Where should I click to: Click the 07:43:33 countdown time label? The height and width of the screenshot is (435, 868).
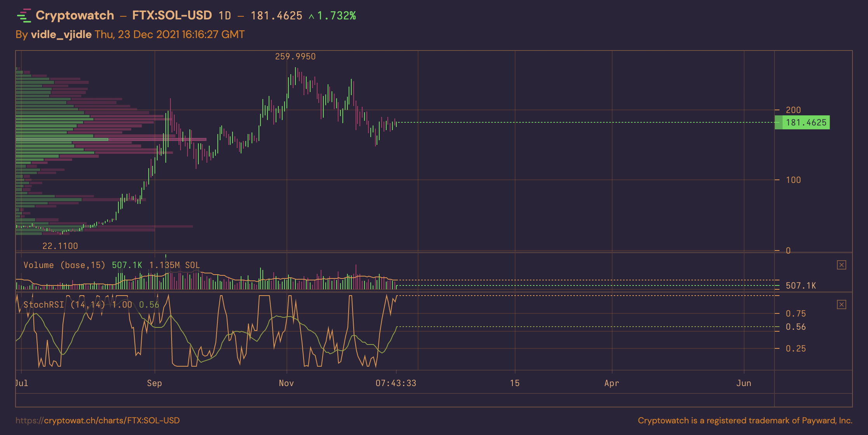[396, 383]
